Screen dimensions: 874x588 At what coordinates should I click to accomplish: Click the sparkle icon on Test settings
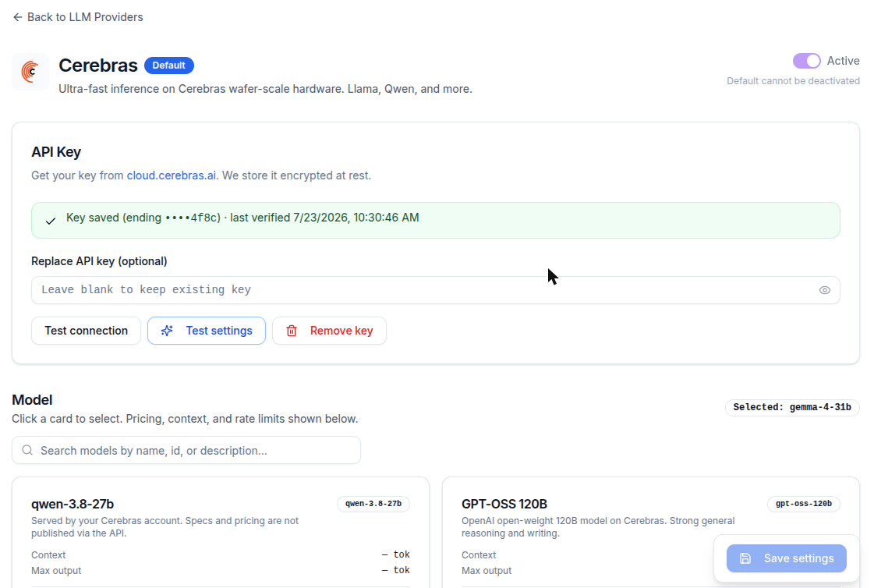tap(167, 331)
